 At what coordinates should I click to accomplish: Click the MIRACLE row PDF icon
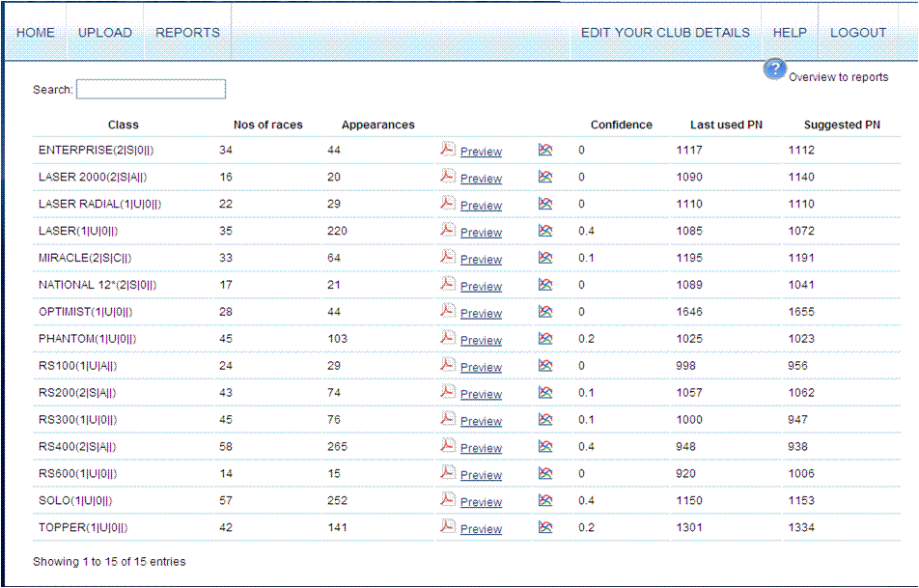click(x=448, y=257)
